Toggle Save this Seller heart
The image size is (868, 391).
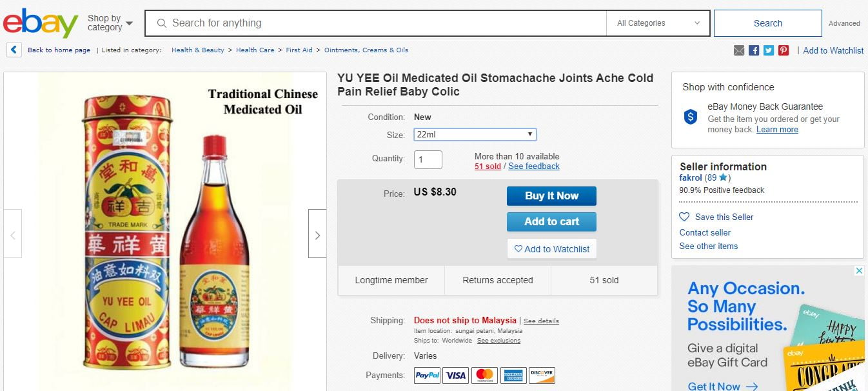click(685, 217)
